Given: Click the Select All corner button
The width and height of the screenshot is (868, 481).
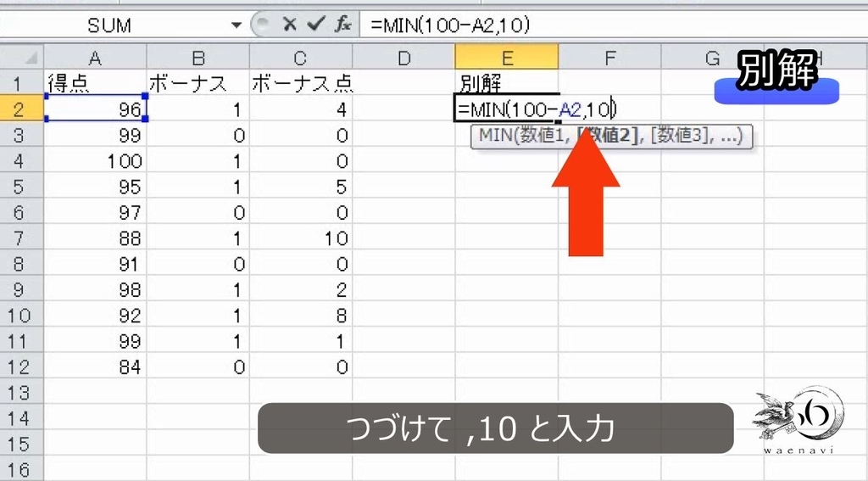Looking at the screenshot, I should [22, 58].
